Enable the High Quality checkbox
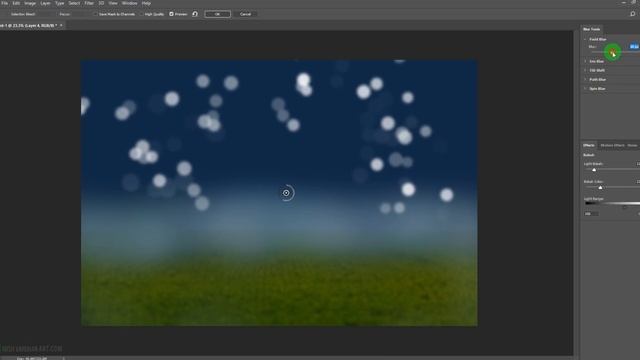The height and width of the screenshot is (360, 640). (x=142, y=14)
